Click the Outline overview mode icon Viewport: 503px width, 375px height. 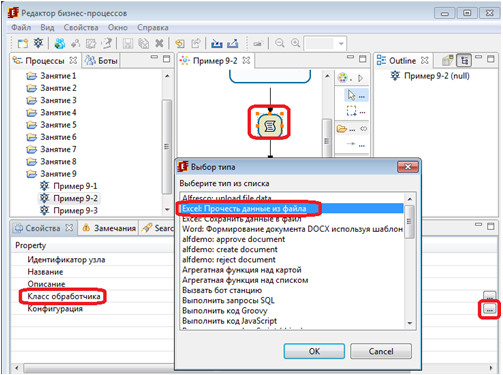click(x=448, y=60)
